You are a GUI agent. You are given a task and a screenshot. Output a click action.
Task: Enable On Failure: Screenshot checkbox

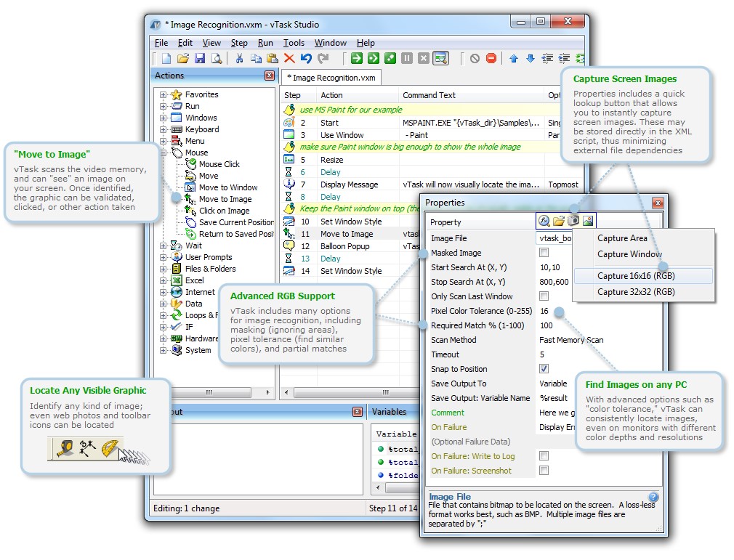[x=544, y=470]
